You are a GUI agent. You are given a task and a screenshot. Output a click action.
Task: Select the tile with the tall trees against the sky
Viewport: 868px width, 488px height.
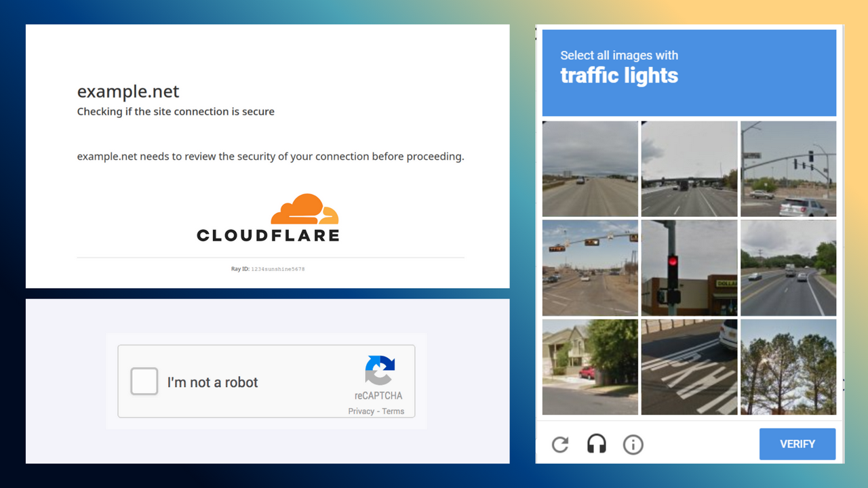click(x=788, y=367)
